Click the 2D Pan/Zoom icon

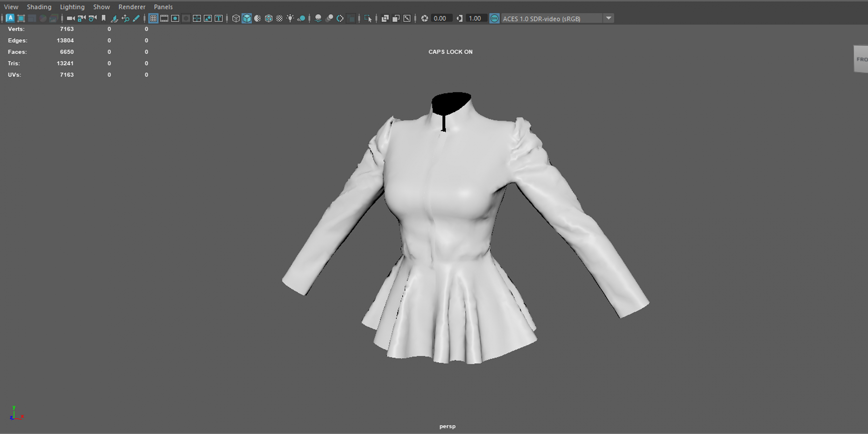125,18
